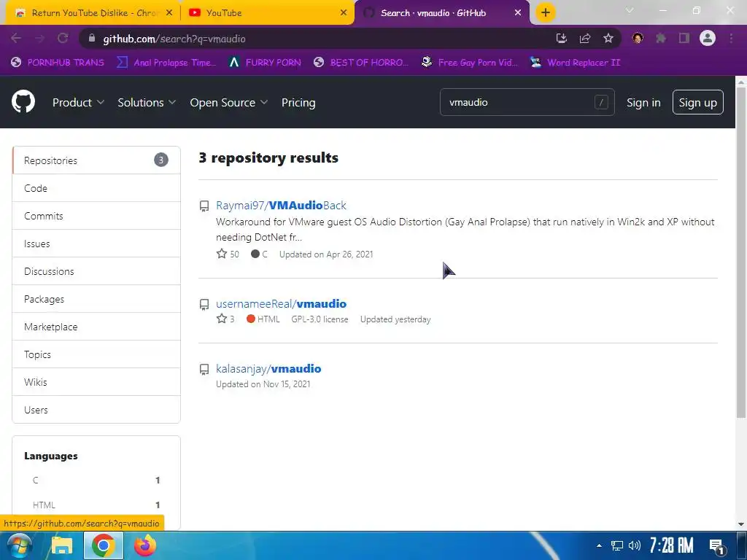Open the Word Replacer II bookmark
Screen dimensions: 747x560
click(575, 63)
